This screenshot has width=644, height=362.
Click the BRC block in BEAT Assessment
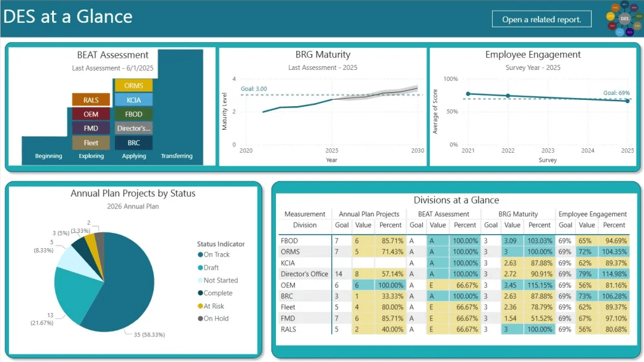[x=134, y=143]
